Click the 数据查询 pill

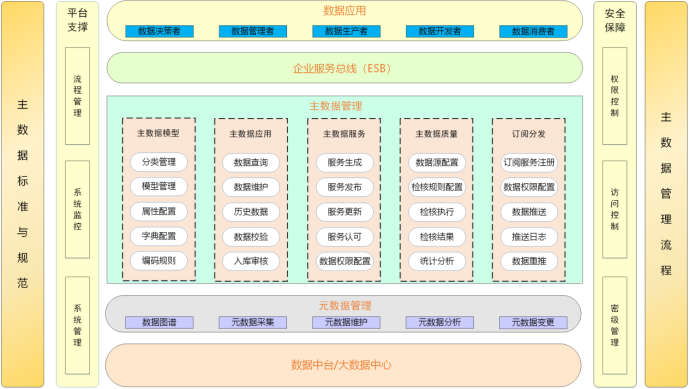pyautogui.click(x=251, y=162)
